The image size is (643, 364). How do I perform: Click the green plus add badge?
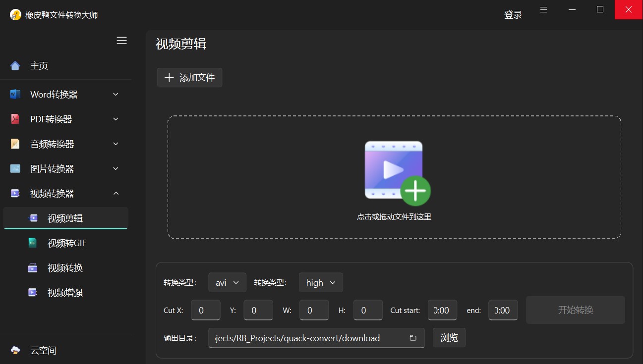(x=415, y=191)
